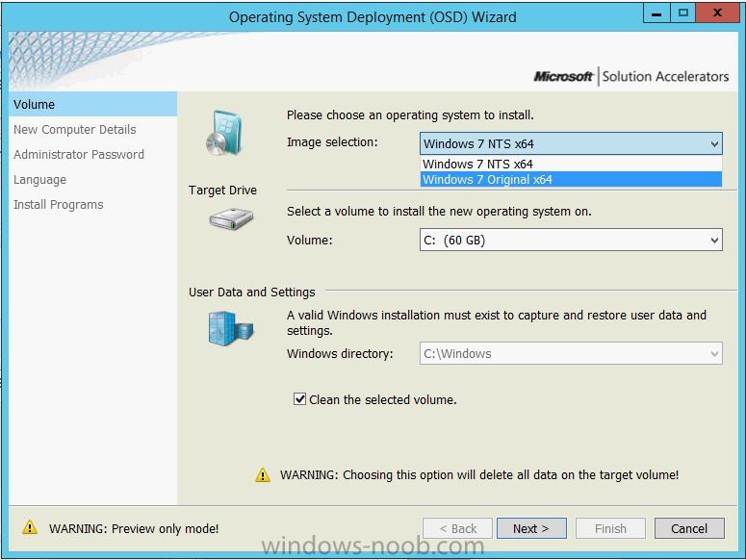Click Next to continue the wizard
This screenshot has width=746, height=560.
coord(531,528)
